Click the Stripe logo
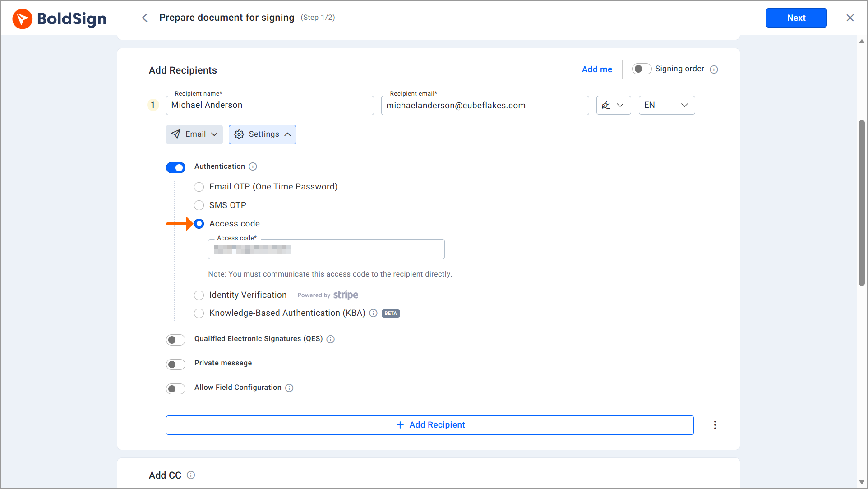Image resolution: width=868 pixels, height=489 pixels. tap(346, 295)
